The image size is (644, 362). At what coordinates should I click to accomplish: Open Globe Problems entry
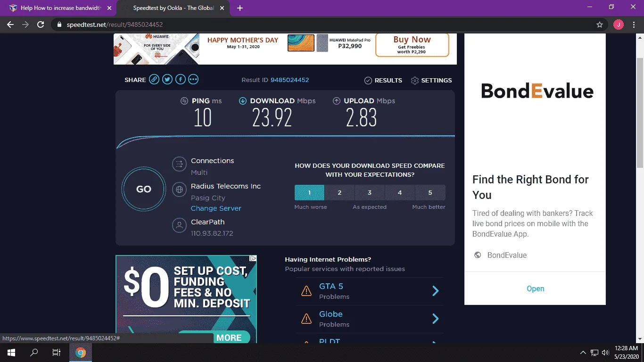tap(370, 319)
